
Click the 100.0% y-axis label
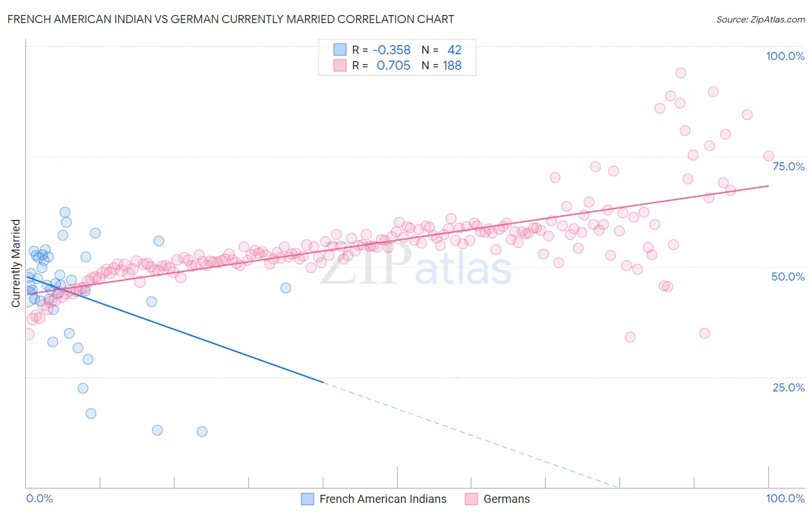(x=785, y=56)
